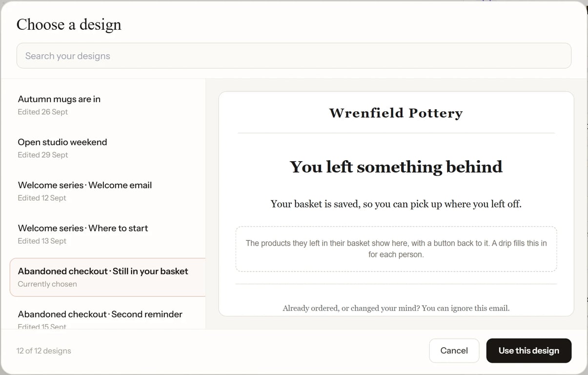Click the Search your designs field
This screenshot has height=375, width=588.
pyautogui.click(x=294, y=56)
